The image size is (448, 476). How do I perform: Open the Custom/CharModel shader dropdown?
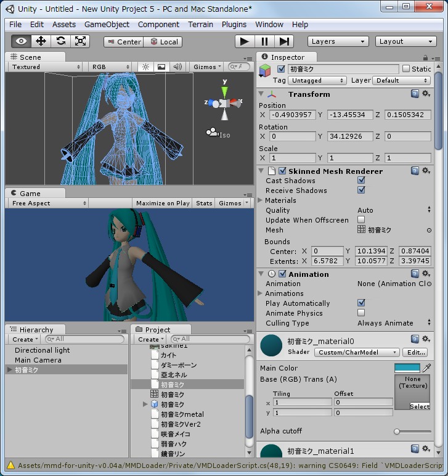(x=357, y=352)
